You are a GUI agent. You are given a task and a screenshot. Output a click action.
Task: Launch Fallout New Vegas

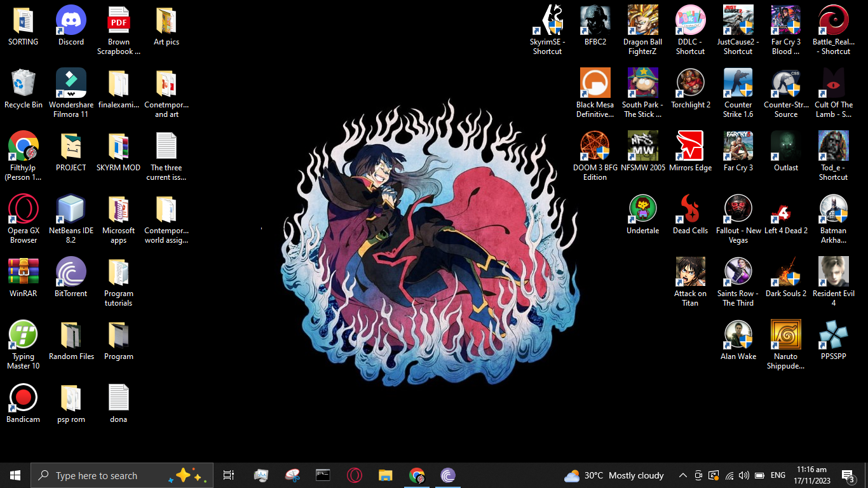coord(738,219)
